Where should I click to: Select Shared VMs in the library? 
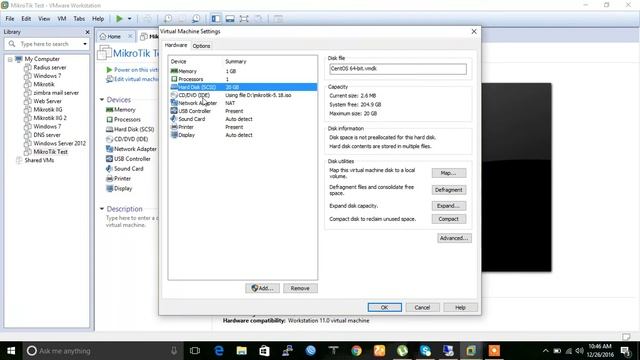coord(39,160)
